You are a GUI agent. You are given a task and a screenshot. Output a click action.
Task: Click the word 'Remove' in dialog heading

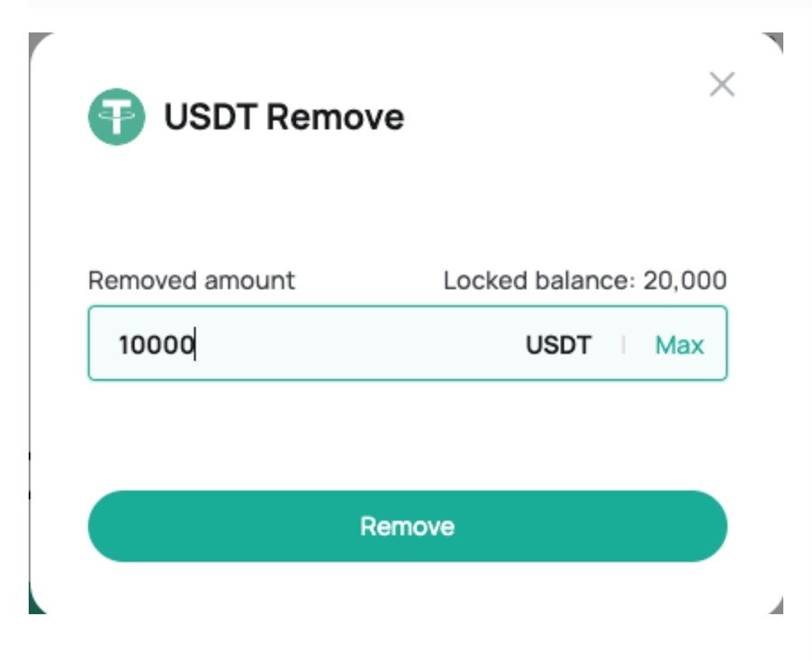click(335, 117)
